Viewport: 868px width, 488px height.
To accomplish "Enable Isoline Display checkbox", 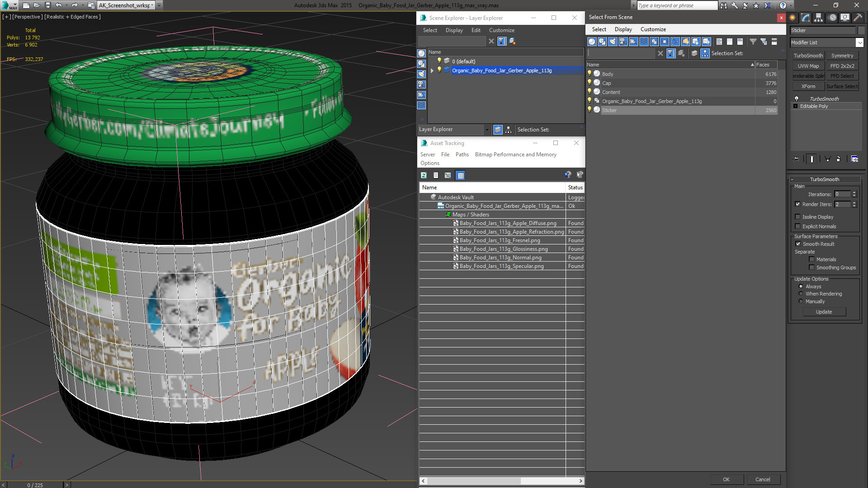I will [798, 217].
